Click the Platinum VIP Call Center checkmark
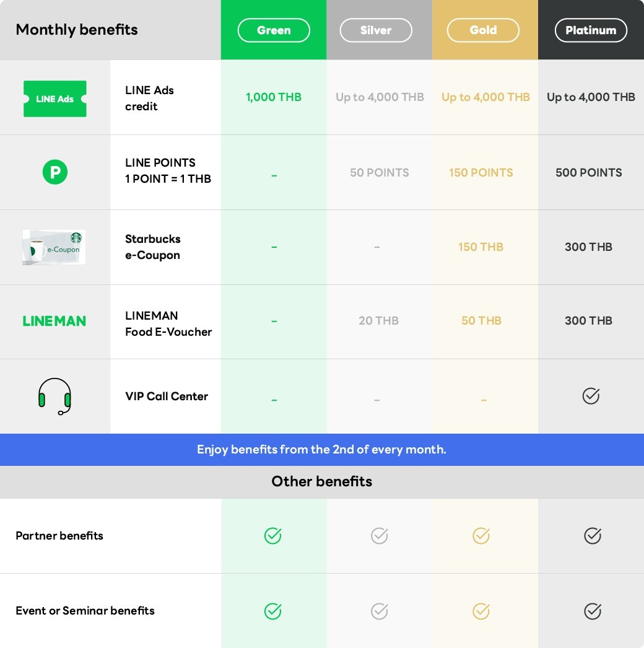The height and width of the screenshot is (648, 644). point(591,396)
